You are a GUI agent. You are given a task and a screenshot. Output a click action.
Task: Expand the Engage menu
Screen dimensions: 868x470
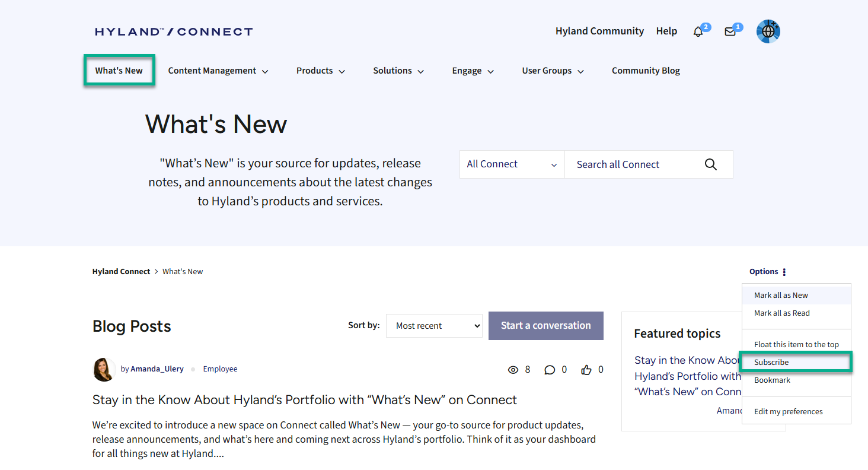[x=473, y=71]
